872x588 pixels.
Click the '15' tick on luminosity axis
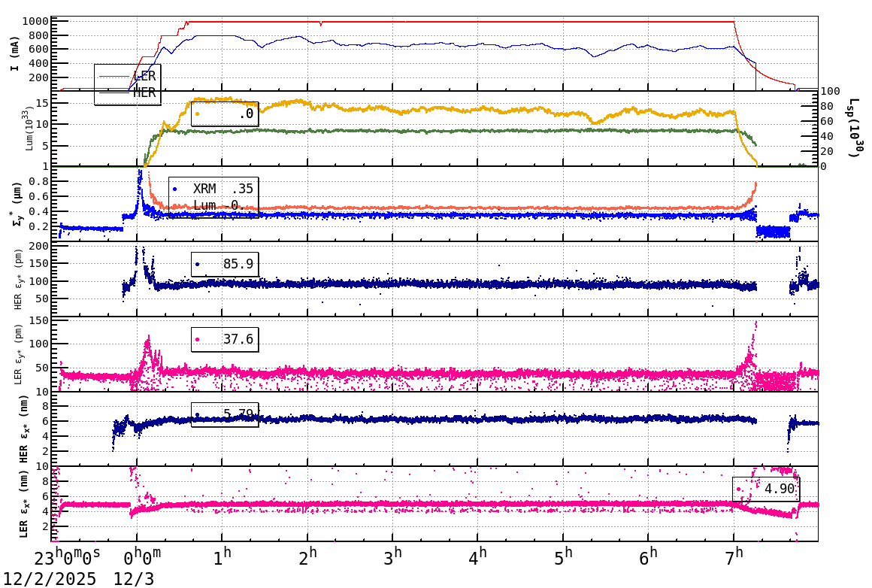point(42,103)
